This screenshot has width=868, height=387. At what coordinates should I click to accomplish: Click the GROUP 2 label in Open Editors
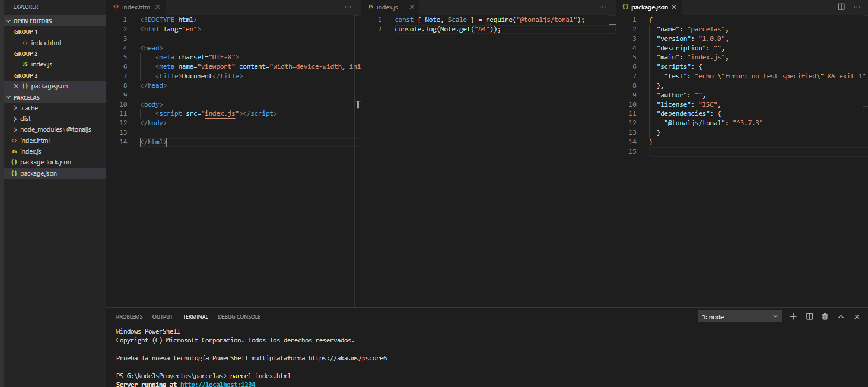tap(26, 53)
